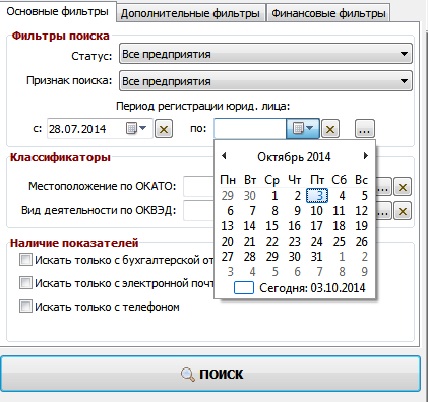Viewport: 428px width, 402px height.
Task: Click the today marker box beside Сегодня
Action: [244, 288]
